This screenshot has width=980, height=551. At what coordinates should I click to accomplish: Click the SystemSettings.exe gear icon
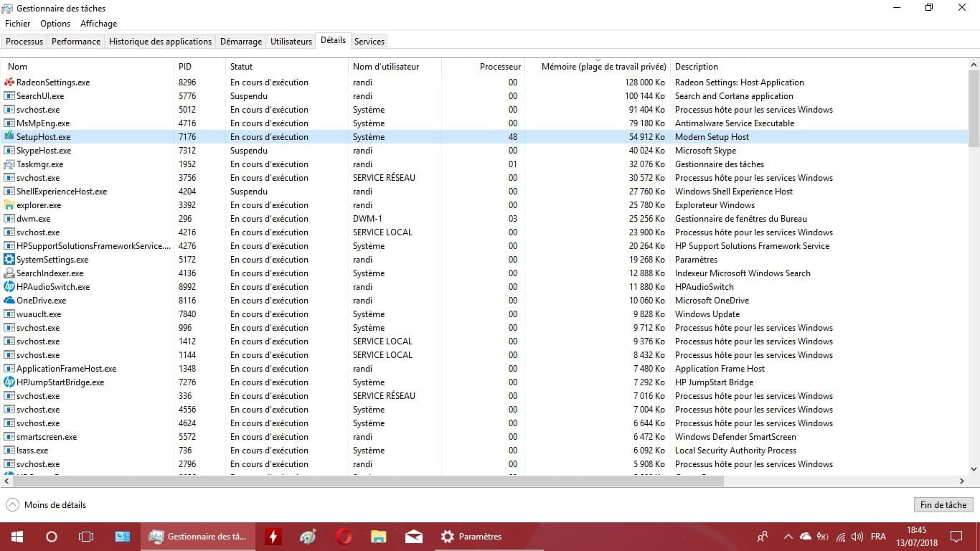coord(9,260)
